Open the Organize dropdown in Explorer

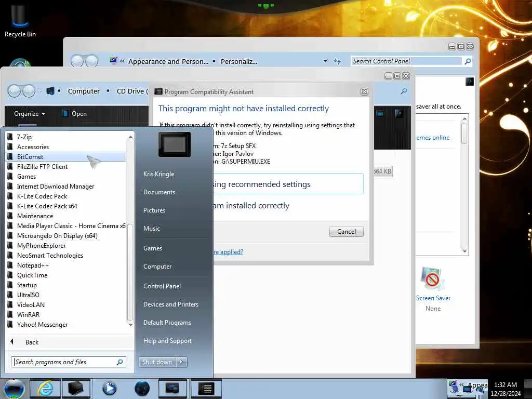pyautogui.click(x=30, y=114)
